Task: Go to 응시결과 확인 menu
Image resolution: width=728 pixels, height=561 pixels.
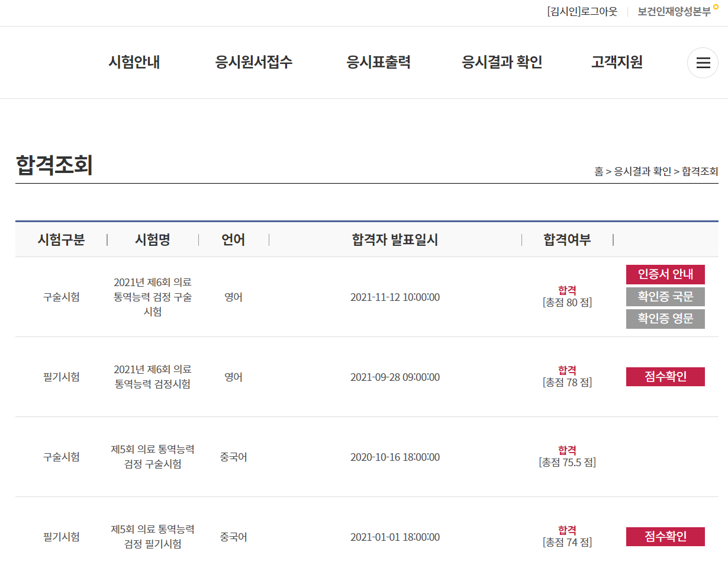Action: tap(502, 62)
